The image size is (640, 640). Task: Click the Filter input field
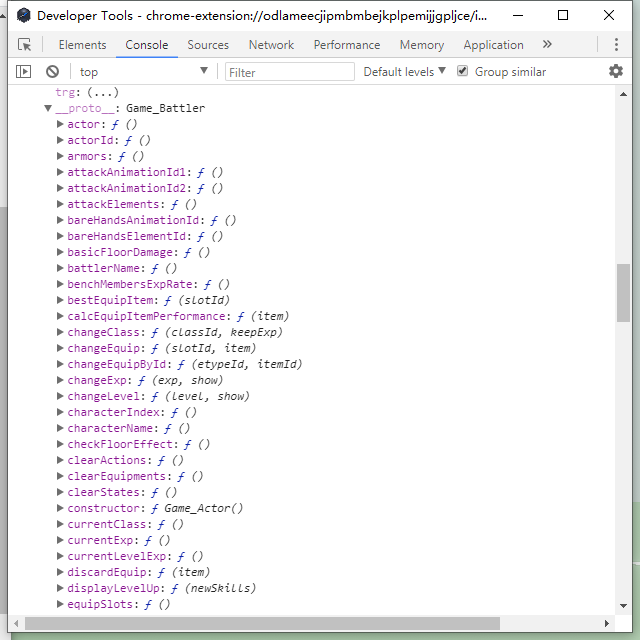290,72
